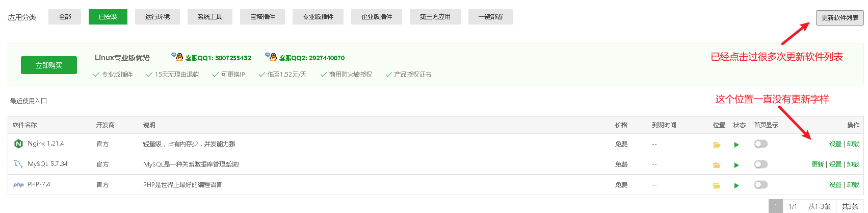
Task: Toggle homepage display for Nginx
Action: [x=761, y=144]
